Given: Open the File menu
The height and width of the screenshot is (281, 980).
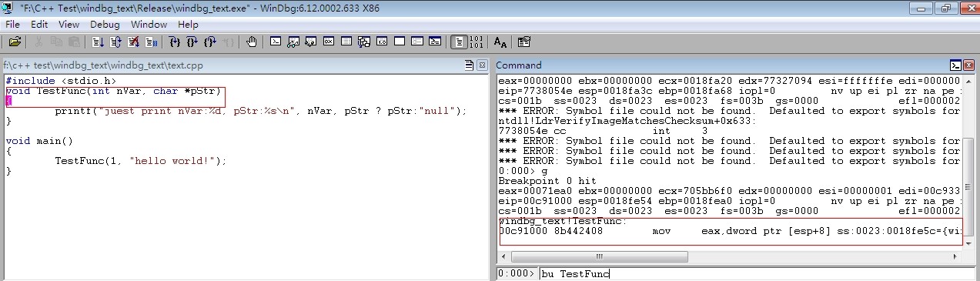Looking at the screenshot, I should click(12, 24).
